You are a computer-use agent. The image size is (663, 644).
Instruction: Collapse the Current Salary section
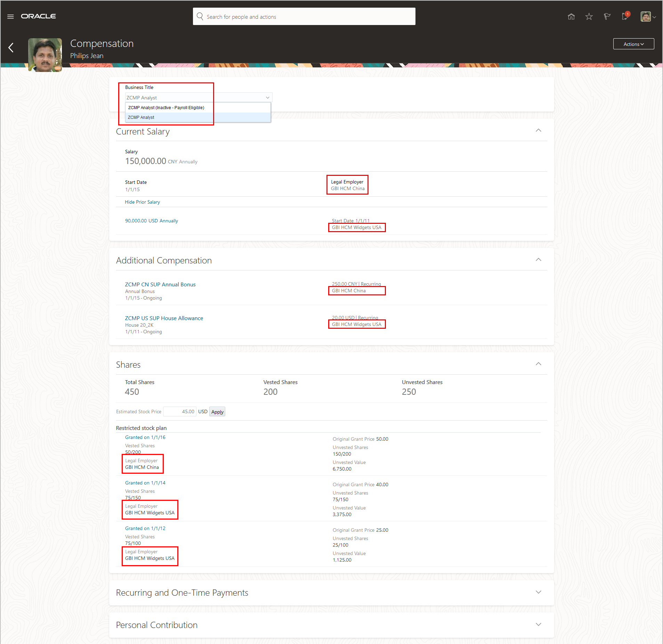539,130
